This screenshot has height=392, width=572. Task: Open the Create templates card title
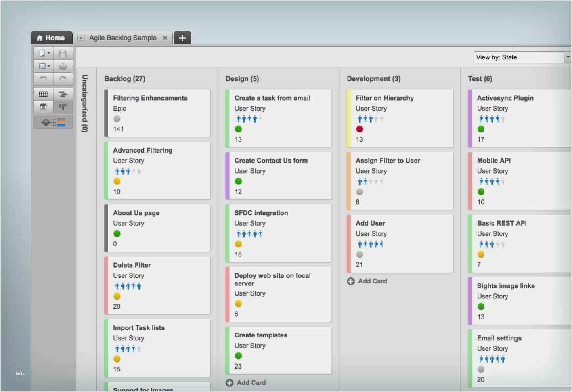[x=261, y=335]
